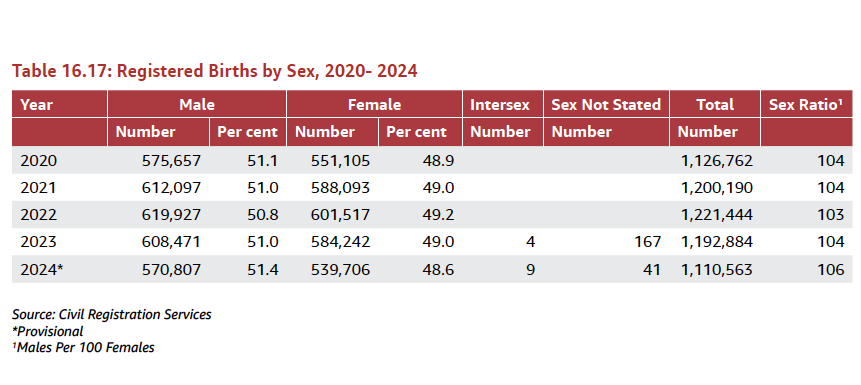Click the Sex Not Stated header
861x385 pixels.
point(606,104)
